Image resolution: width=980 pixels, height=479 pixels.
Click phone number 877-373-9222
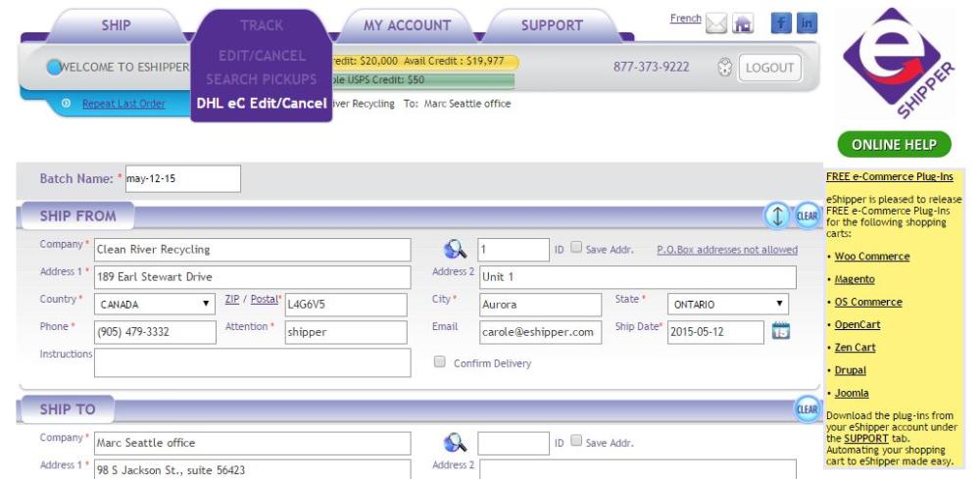click(x=652, y=67)
